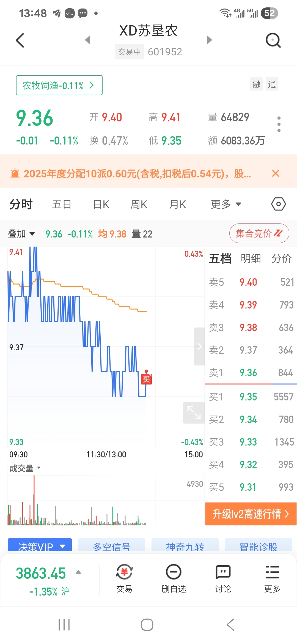Tap the Wi-Fi icon in status bar
297x644 pixels.
[225, 13]
